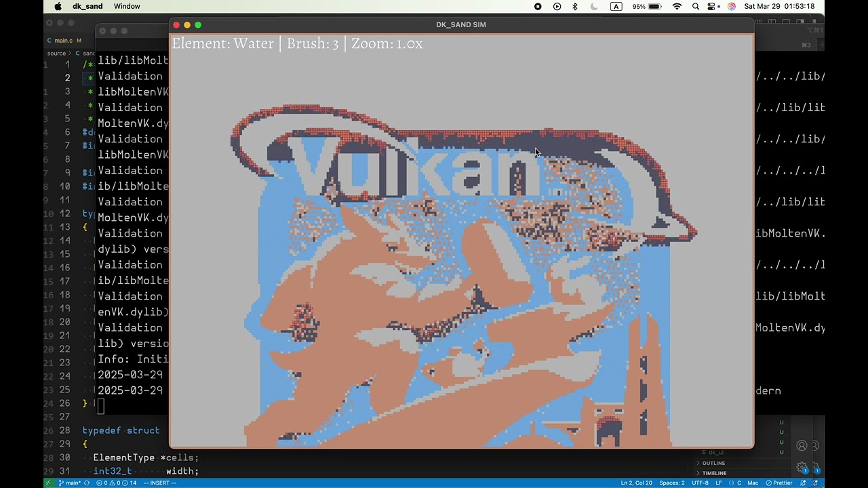Screen dimensions: 868x488
Task: Click the Mac configuration in the status bar
Action: click(x=753, y=483)
